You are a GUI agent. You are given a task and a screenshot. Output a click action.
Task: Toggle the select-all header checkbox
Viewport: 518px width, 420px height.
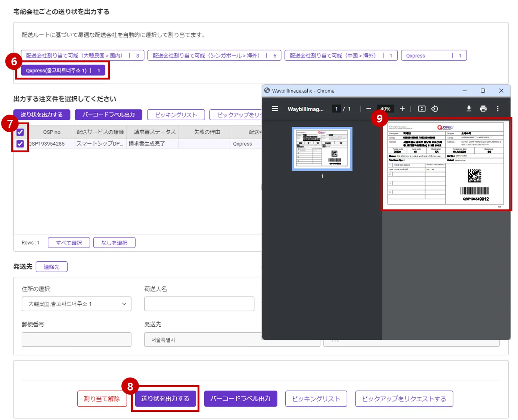tap(20, 132)
